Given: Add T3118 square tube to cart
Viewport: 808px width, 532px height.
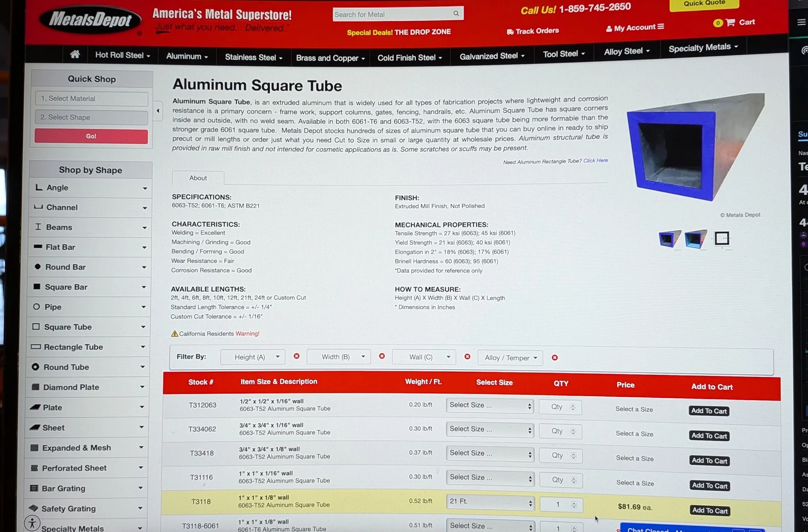Looking at the screenshot, I should coord(710,510).
